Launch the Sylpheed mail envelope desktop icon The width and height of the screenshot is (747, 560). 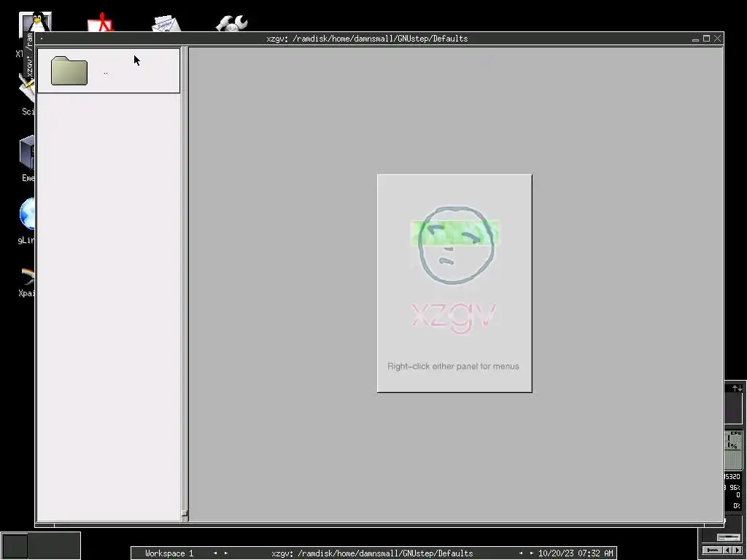[166, 24]
